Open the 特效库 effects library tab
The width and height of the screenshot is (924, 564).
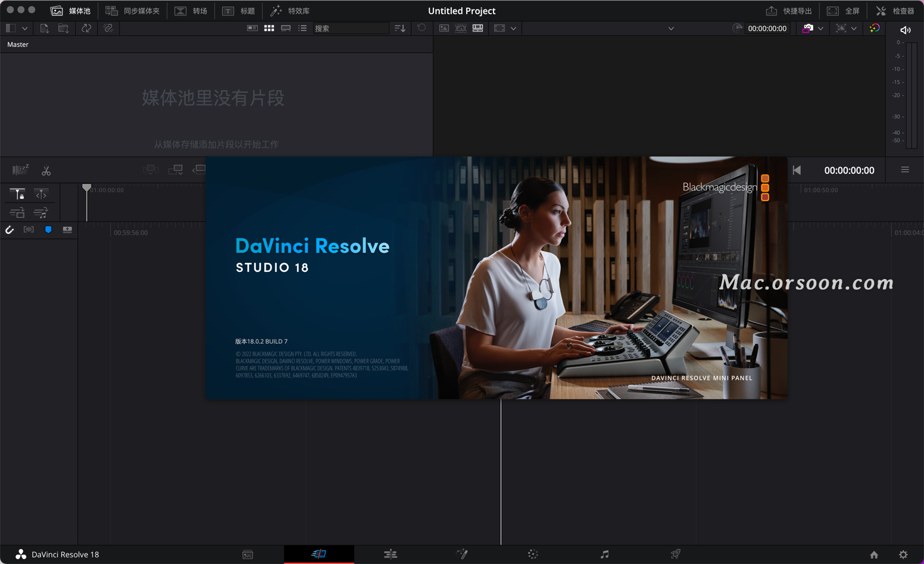pos(290,11)
